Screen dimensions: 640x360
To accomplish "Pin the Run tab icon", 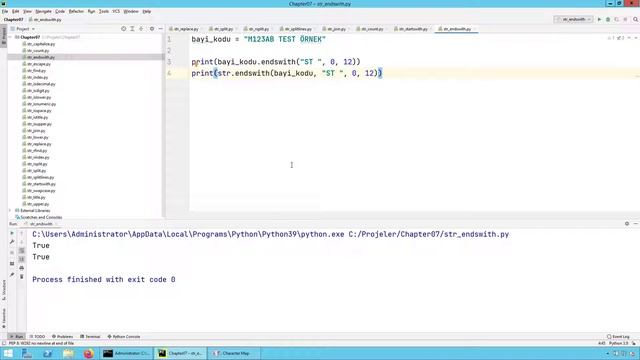I will tap(12, 275).
